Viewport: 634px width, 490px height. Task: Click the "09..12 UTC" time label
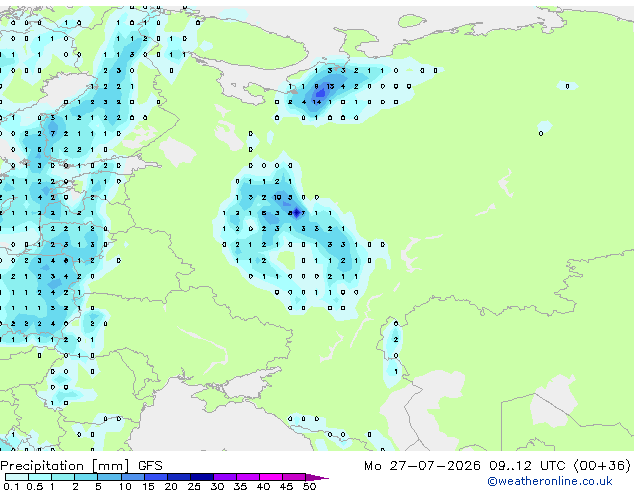(x=527, y=466)
